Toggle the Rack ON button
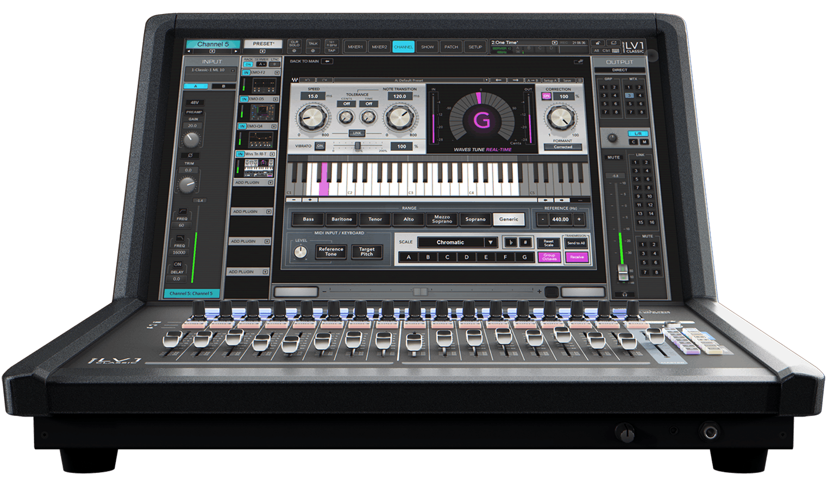The height and width of the screenshot is (504, 827). pos(248,64)
